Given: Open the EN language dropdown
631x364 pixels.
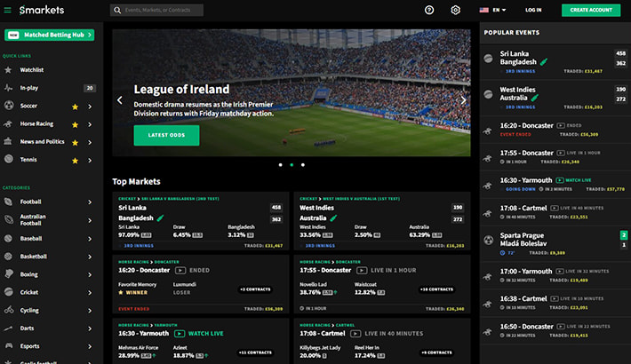Looking at the screenshot, I should coord(493,10).
